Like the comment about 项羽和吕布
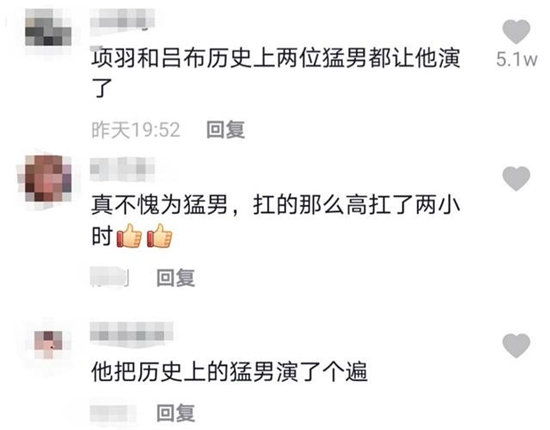550x430 pixels. tap(516, 32)
